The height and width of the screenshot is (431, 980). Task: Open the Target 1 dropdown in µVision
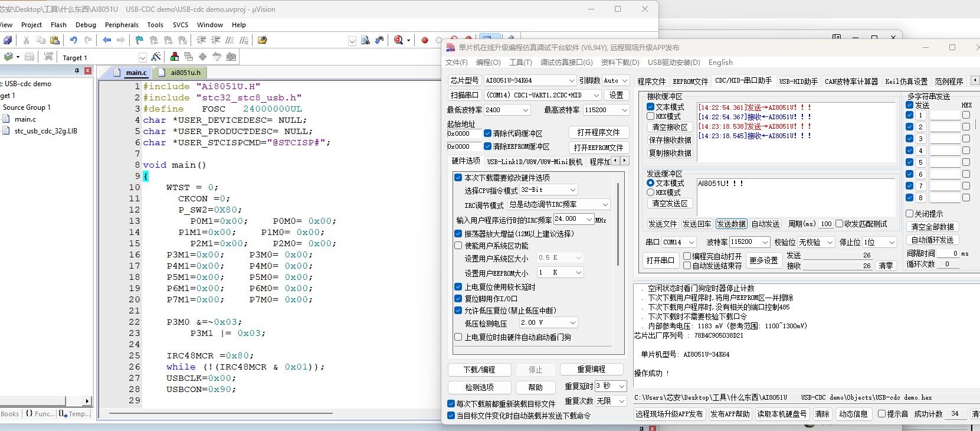pyautogui.click(x=142, y=57)
